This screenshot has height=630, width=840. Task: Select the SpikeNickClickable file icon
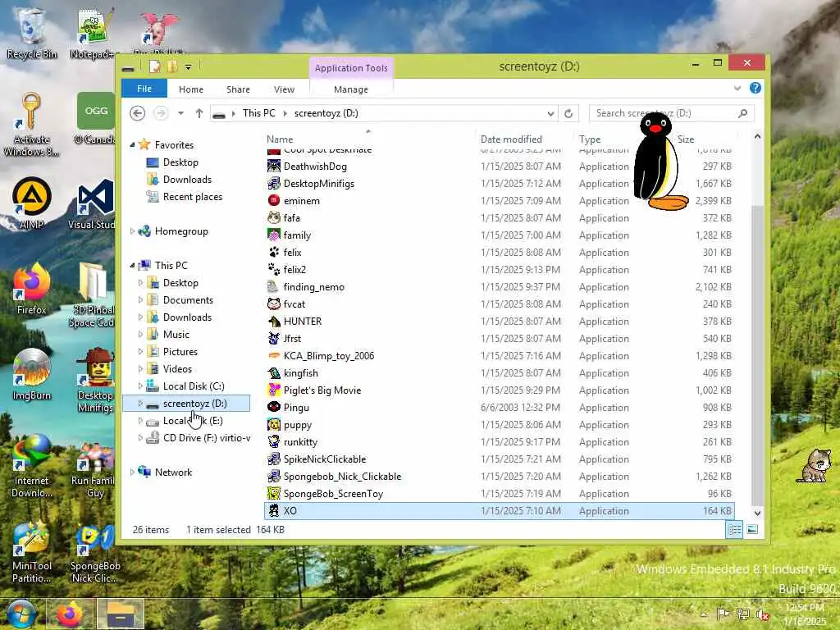point(274,459)
